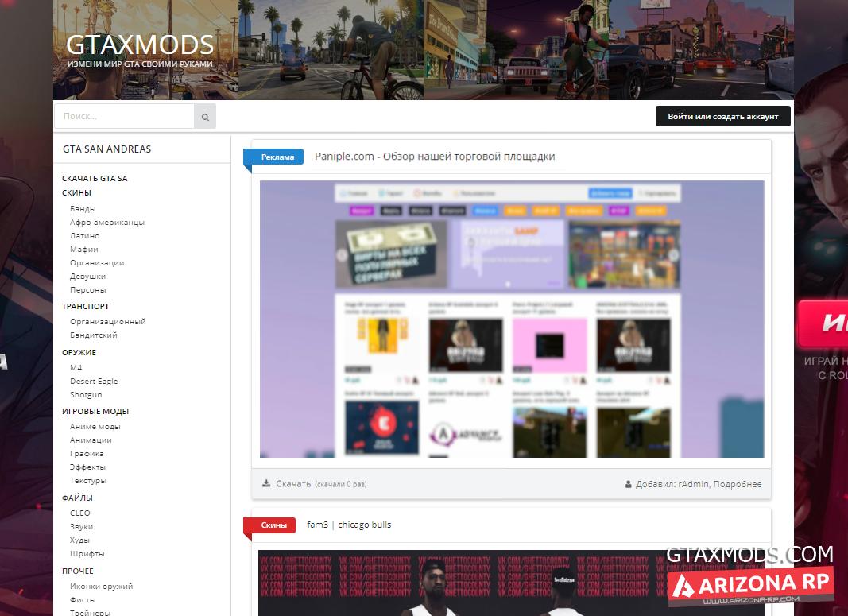
Task: Click the rAdmin author link
Action: 693,484
